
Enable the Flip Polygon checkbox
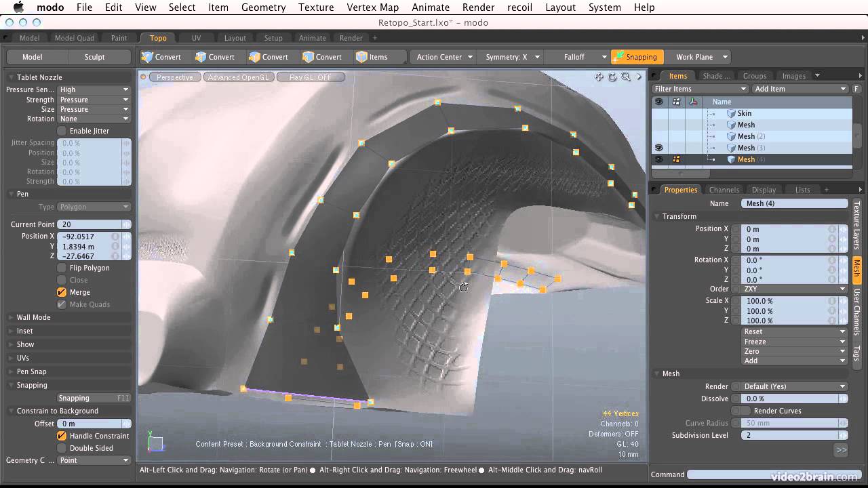click(x=62, y=268)
